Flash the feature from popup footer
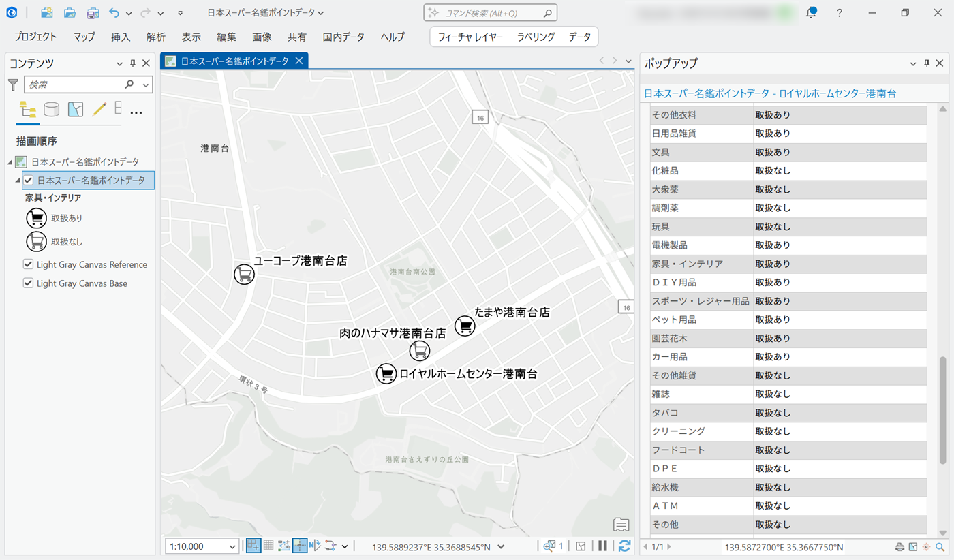 926,547
